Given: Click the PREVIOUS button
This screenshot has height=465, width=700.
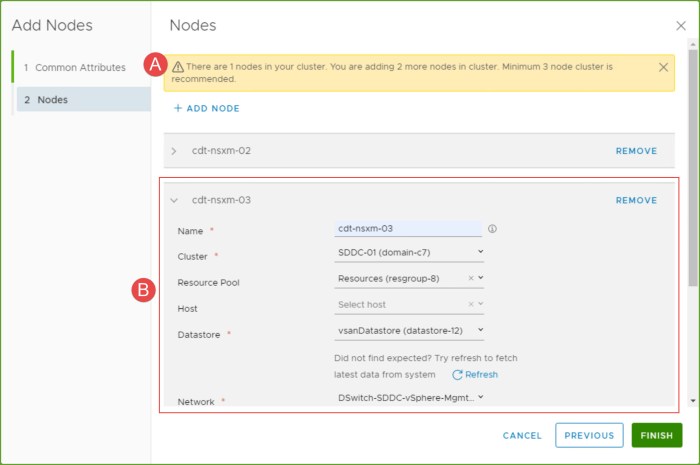Looking at the screenshot, I should coord(589,436).
